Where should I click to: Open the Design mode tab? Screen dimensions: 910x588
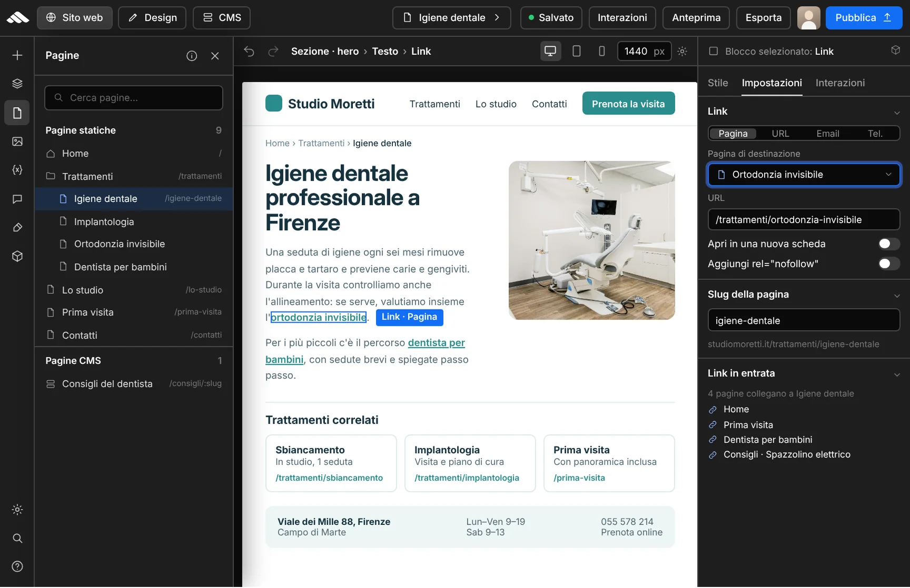click(x=152, y=18)
